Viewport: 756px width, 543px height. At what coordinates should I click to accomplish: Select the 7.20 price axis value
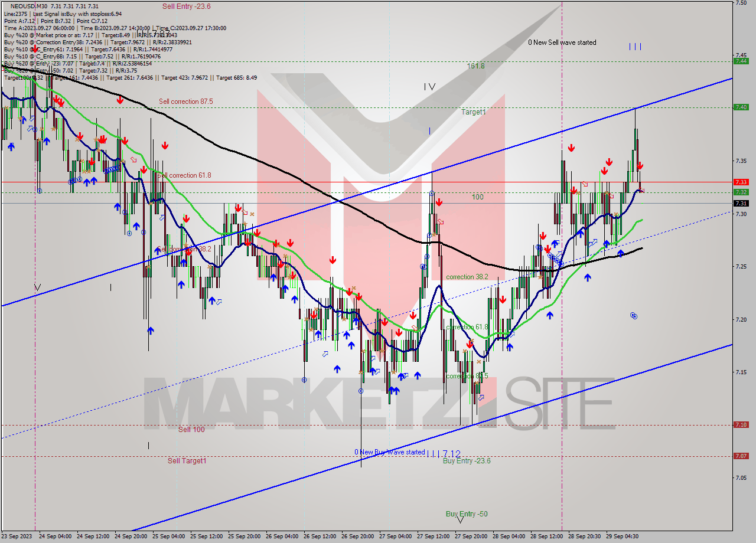click(741, 319)
